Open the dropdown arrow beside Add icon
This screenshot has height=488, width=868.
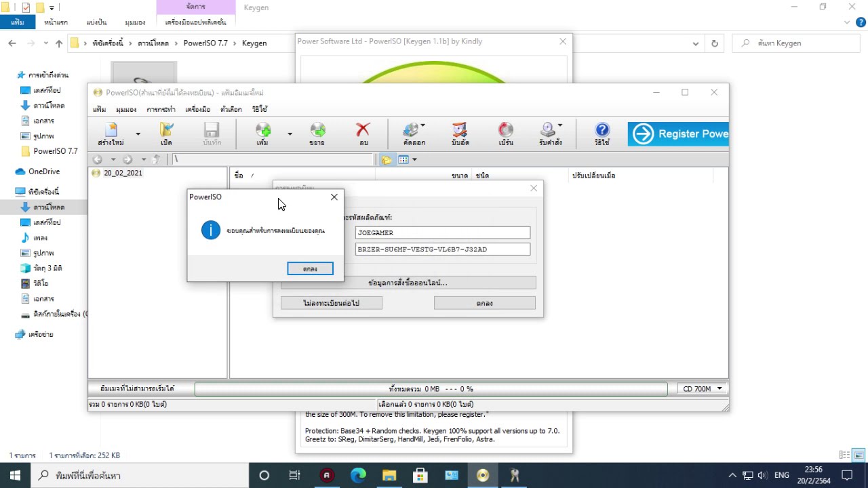(290, 134)
